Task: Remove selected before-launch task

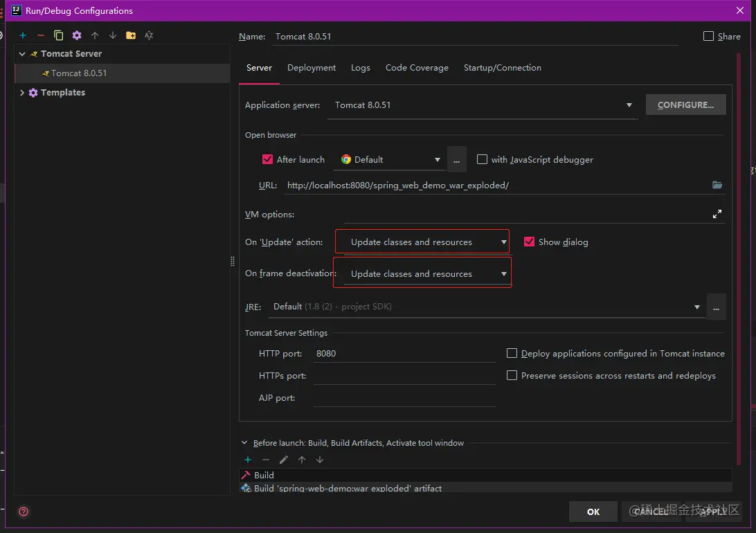Action: (x=266, y=460)
